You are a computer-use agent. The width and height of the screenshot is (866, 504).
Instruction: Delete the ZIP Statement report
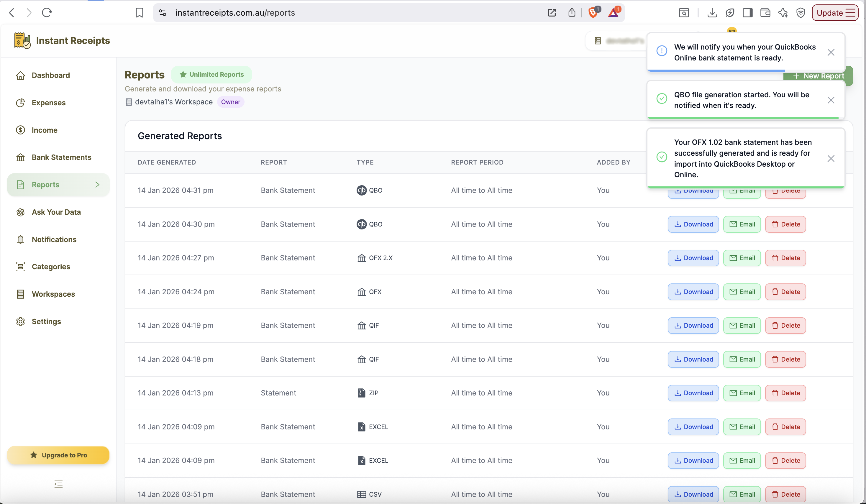785,393
